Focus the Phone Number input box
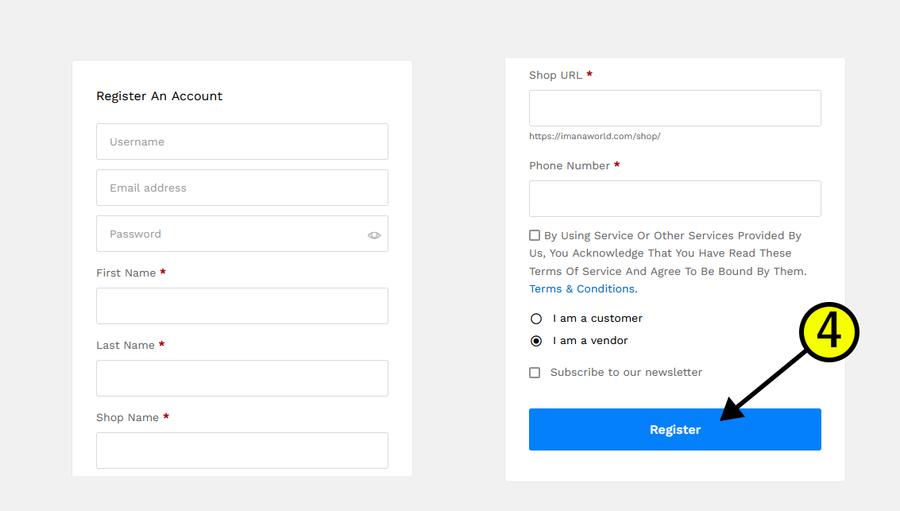This screenshot has height=511, width=900. coord(675,199)
